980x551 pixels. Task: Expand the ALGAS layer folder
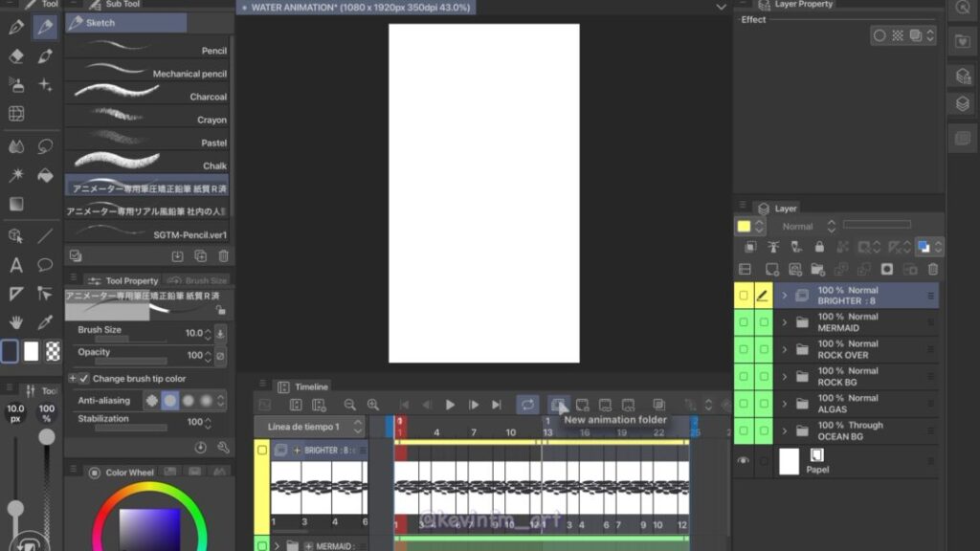(785, 404)
